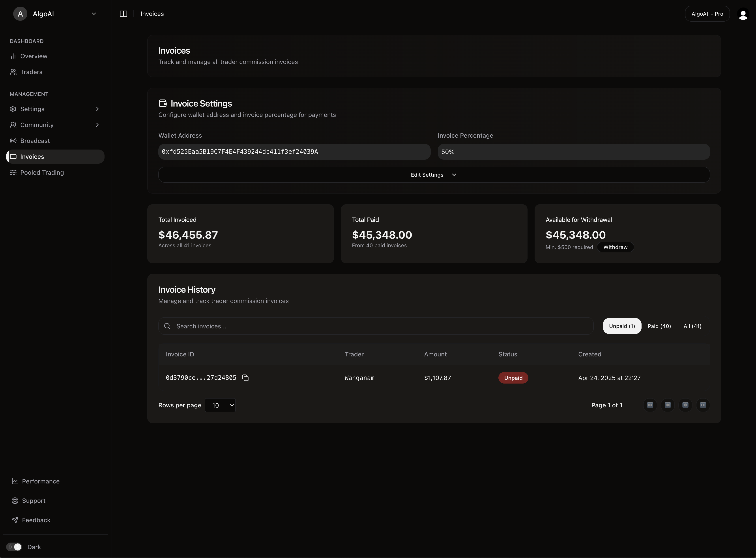Open the Support help icon
756x558 pixels.
tap(15, 501)
